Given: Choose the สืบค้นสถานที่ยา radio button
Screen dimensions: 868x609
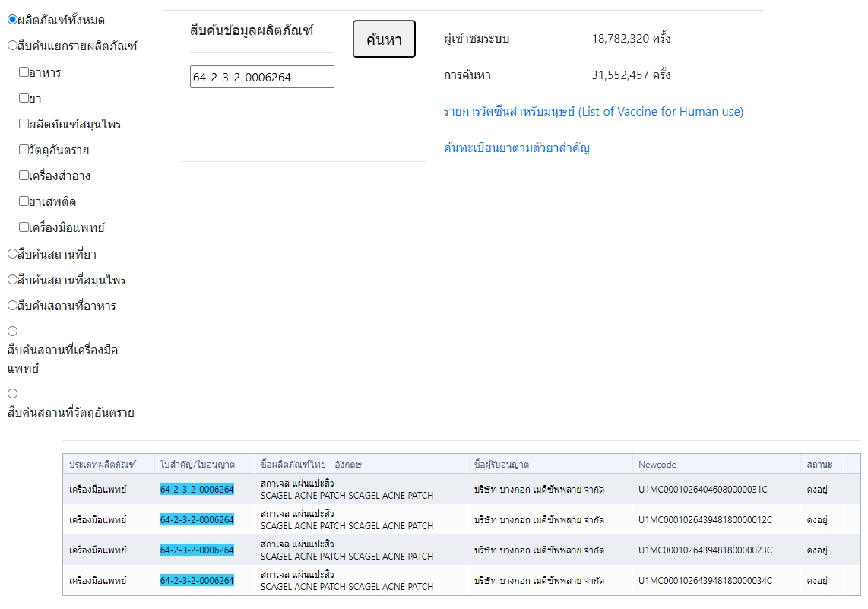Looking at the screenshot, I should 12,253.
